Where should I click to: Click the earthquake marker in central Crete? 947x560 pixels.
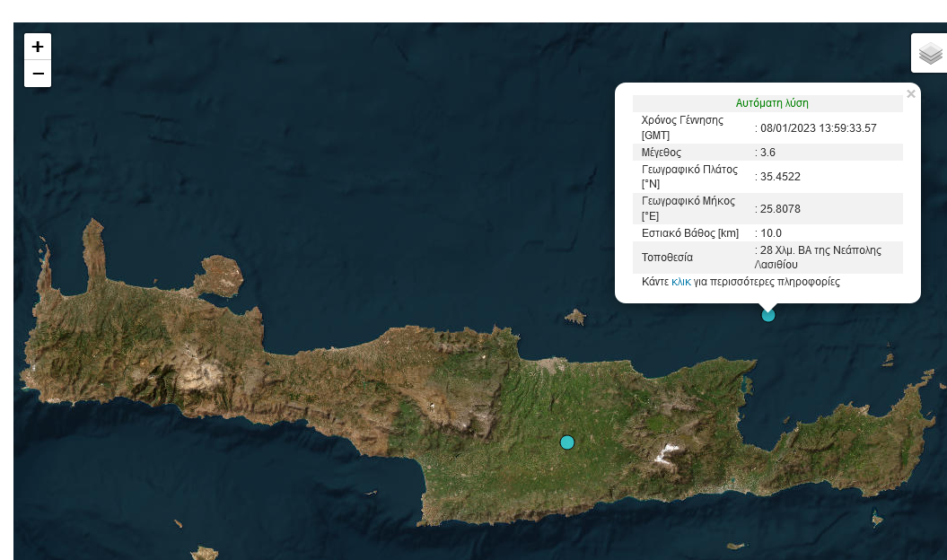pyautogui.click(x=566, y=442)
